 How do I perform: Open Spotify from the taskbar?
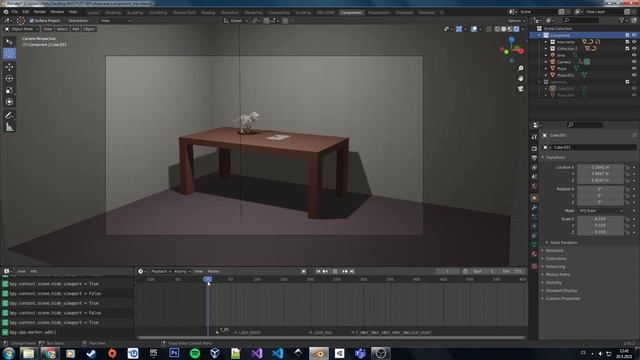tap(195, 353)
